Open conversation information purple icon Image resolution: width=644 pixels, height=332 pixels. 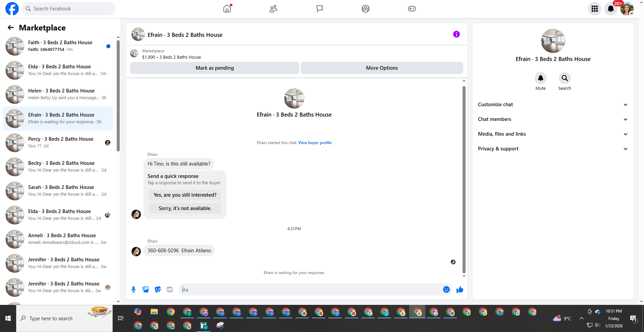456,34
